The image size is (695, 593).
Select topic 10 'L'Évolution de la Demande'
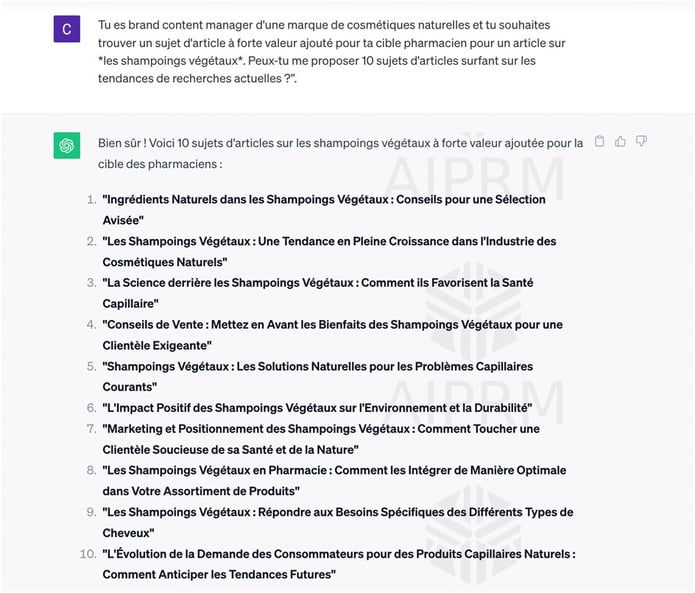tap(339, 564)
